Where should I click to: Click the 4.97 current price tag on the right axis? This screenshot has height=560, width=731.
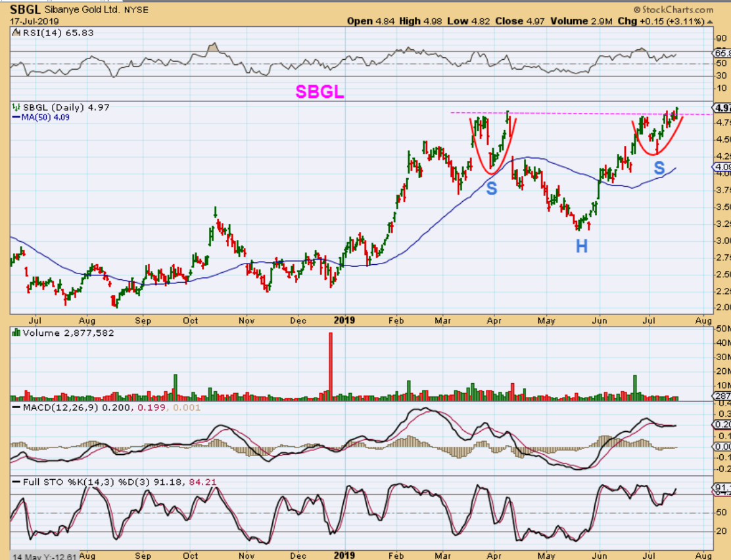(721, 108)
